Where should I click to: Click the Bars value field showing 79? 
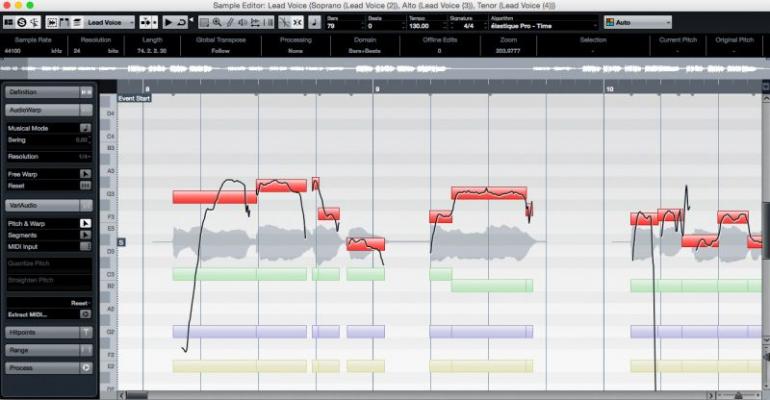point(343,26)
